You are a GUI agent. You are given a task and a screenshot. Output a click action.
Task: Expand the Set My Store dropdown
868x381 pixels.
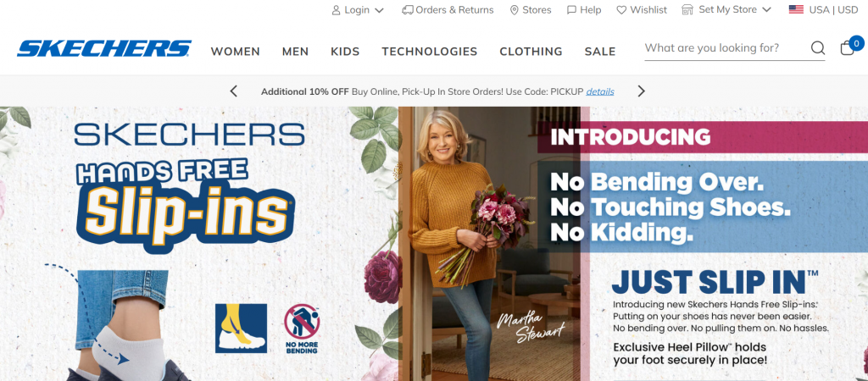(x=726, y=9)
